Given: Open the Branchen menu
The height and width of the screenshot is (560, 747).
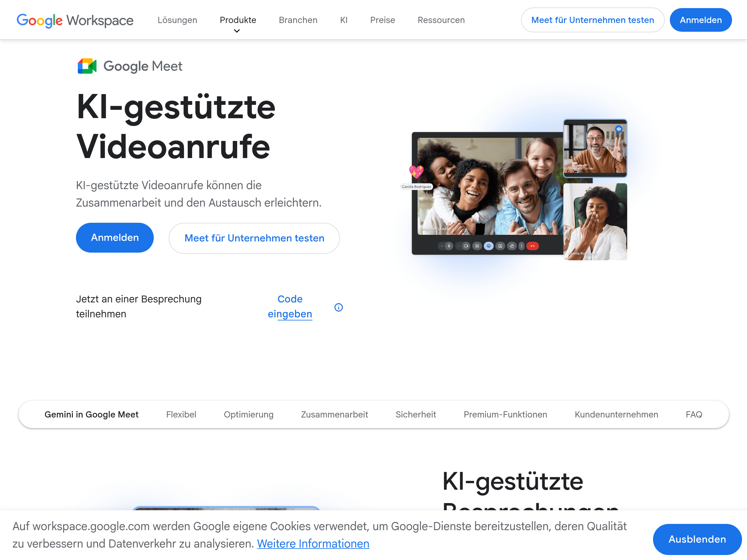Looking at the screenshot, I should pos(298,20).
